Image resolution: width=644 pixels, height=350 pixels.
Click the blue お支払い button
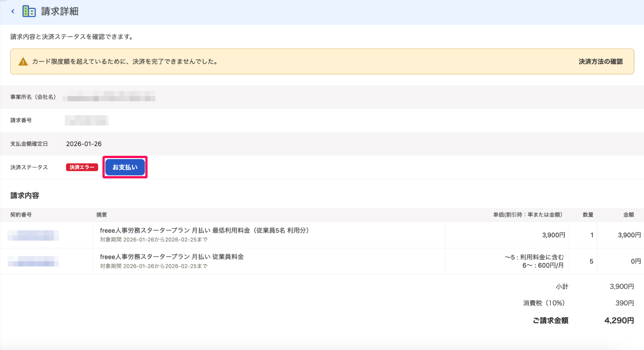pyautogui.click(x=125, y=167)
